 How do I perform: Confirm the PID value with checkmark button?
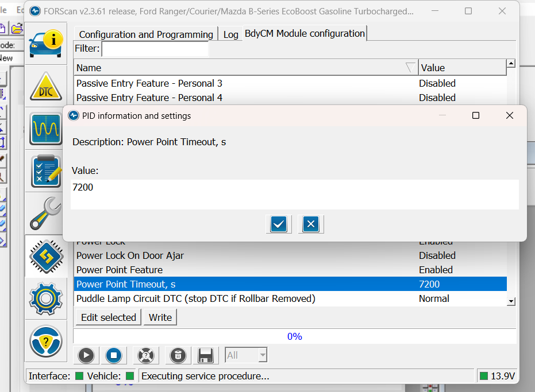[278, 224]
